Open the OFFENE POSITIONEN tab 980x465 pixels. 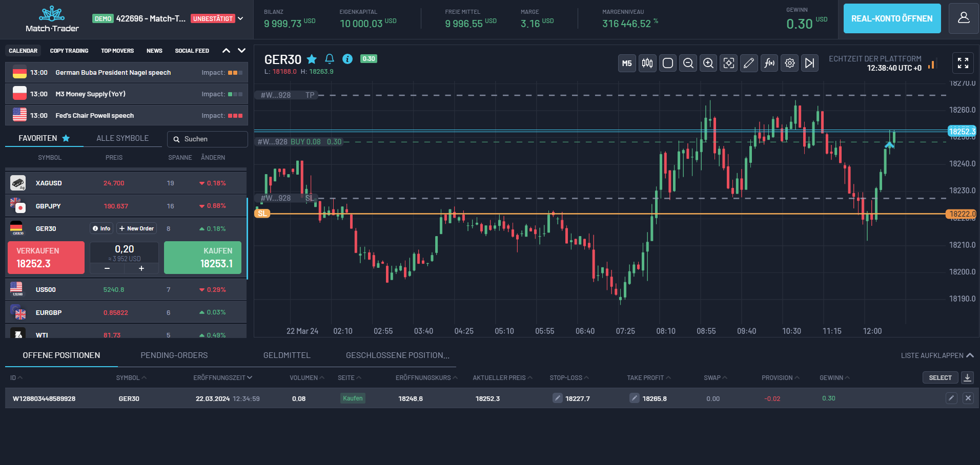(62, 355)
